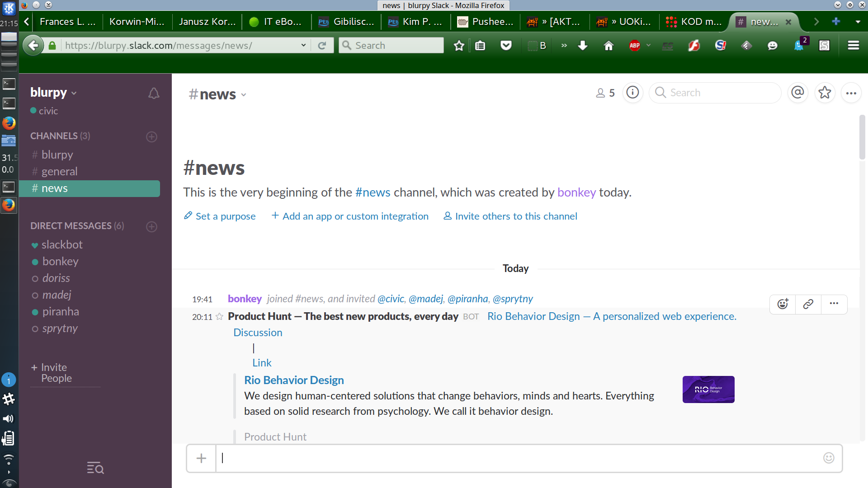Image resolution: width=868 pixels, height=488 pixels.
Task: Open emoji picker in message box
Action: tap(829, 458)
